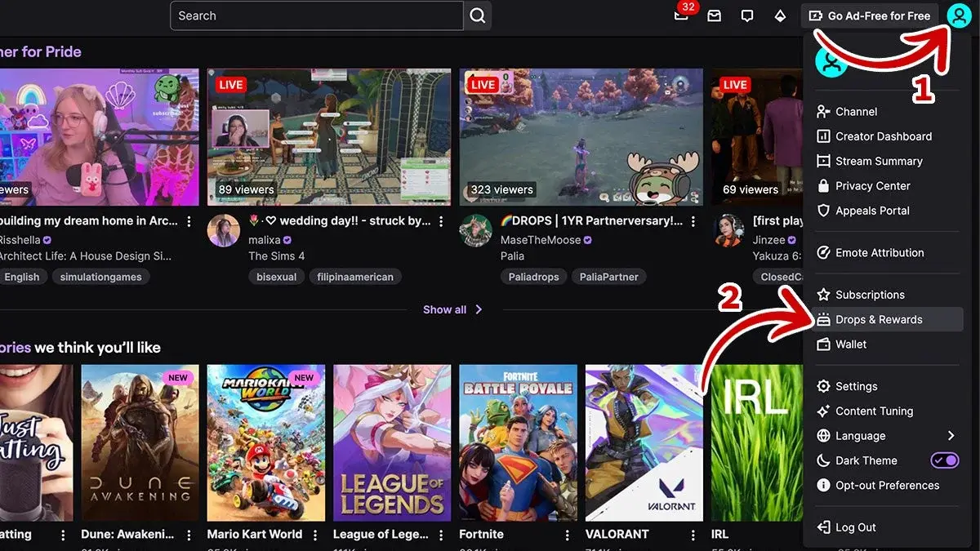Open Creator Dashboard text entry
This screenshot has width=980, height=551.
tap(884, 136)
